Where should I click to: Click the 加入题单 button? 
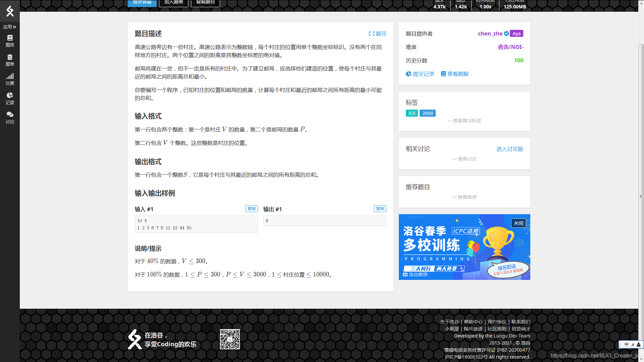[x=173, y=2]
